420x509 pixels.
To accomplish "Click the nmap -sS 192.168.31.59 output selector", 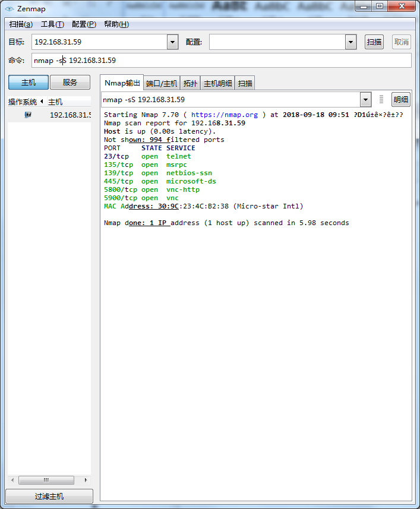I will [x=230, y=100].
